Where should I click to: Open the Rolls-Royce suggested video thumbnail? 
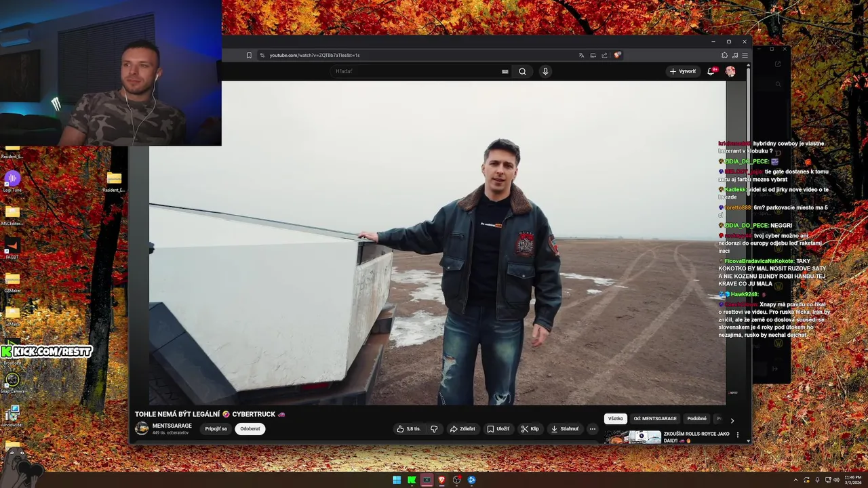(633, 437)
